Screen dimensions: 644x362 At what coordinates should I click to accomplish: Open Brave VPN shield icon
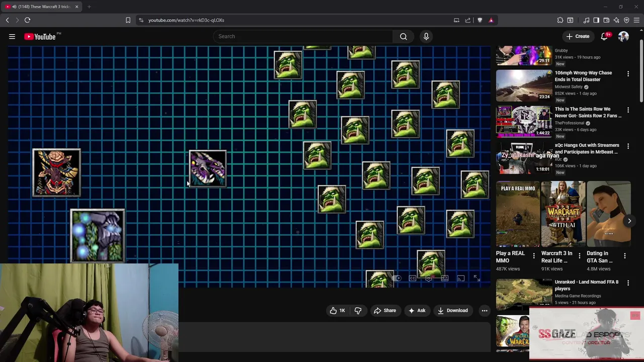click(626, 20)
